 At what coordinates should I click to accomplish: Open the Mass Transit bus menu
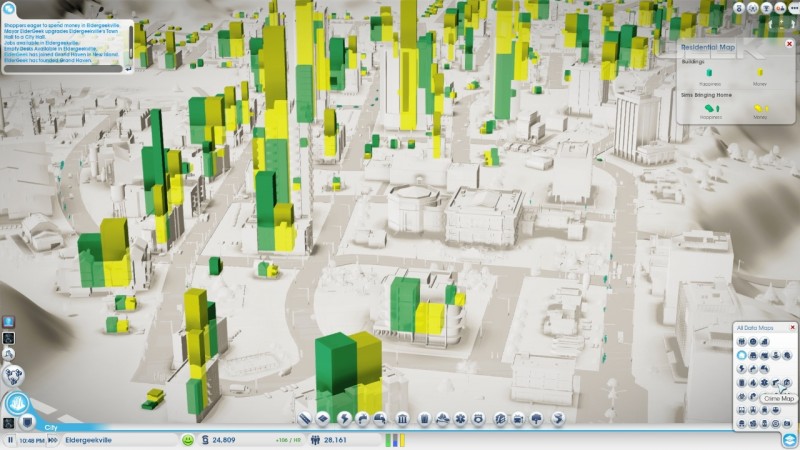(x=518, y=419)
